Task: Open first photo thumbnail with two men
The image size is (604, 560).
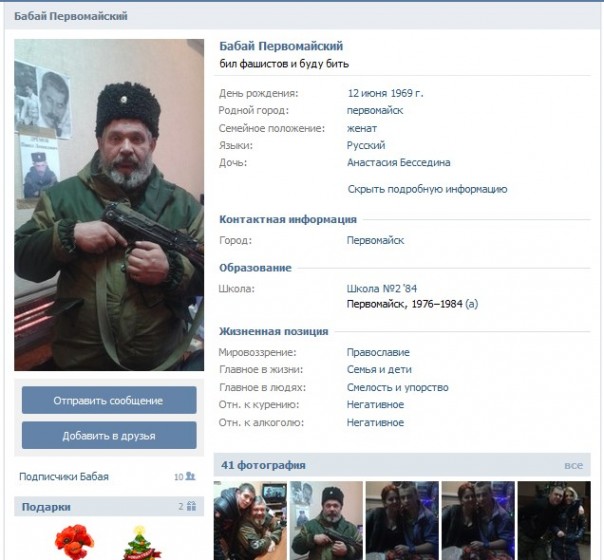Action: tap(250, 520)
